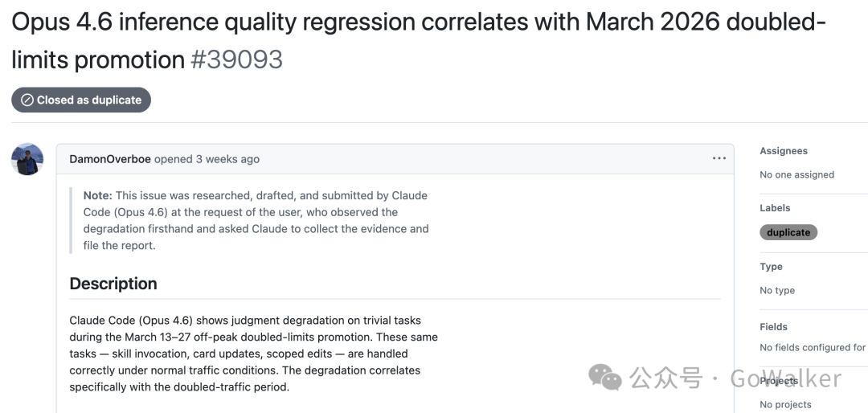Image resolution: width=868 pixels, height=413 pixels.
Task: Open the three-dots menu on the issue comment
Action: coord(719,159)
